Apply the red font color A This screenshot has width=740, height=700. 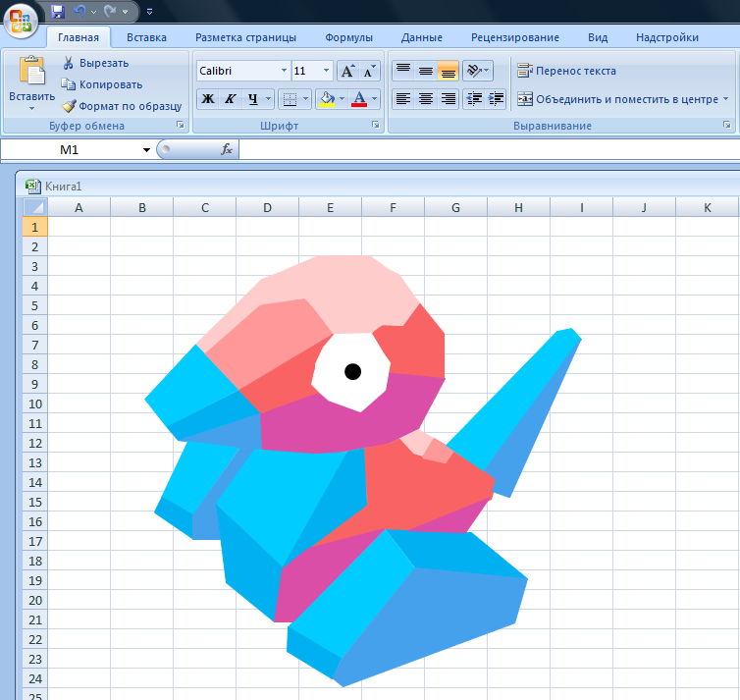coord(359,99)
